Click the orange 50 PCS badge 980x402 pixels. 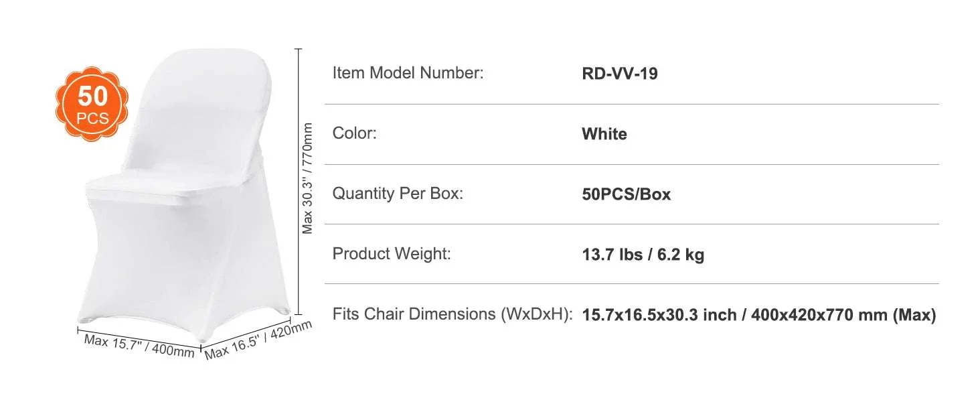click(x=92, y=103)
